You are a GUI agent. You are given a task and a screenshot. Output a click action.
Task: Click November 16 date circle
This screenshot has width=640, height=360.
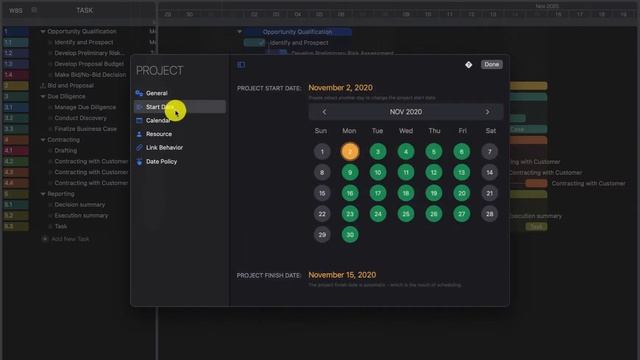350,193
